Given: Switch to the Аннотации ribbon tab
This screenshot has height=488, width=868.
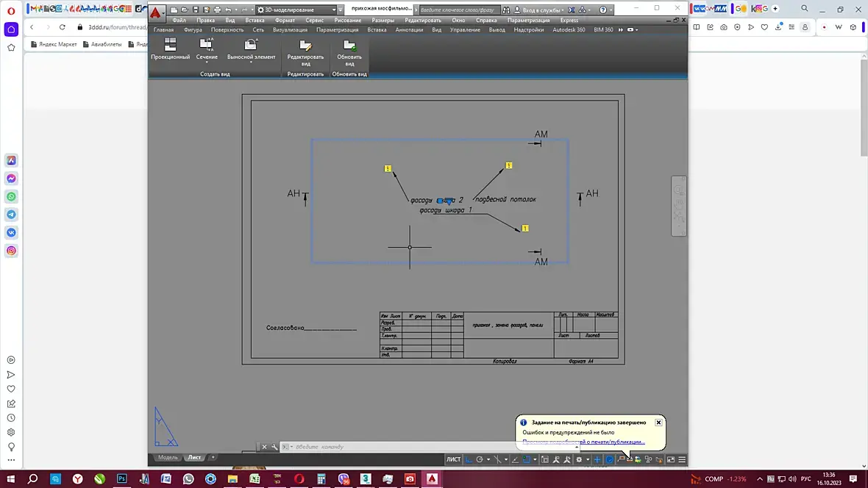Looking at the screenshot, I should 409,30.
